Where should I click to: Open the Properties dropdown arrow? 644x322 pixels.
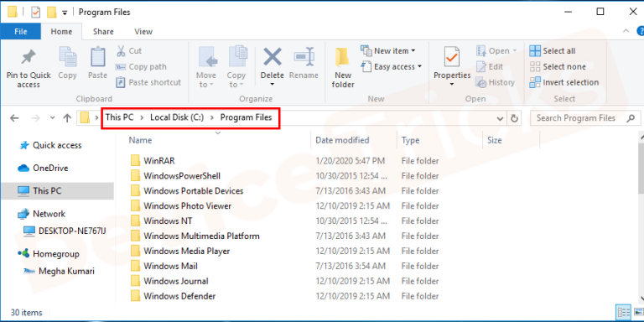452,84
